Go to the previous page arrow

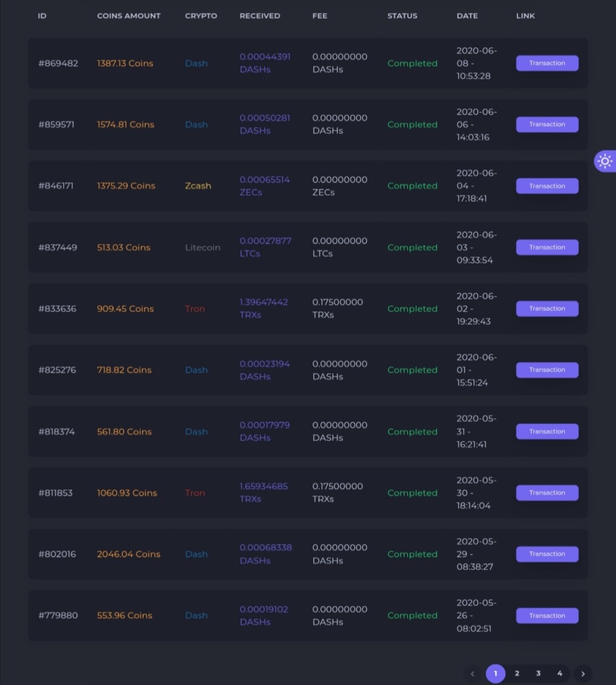coord(472,674)
